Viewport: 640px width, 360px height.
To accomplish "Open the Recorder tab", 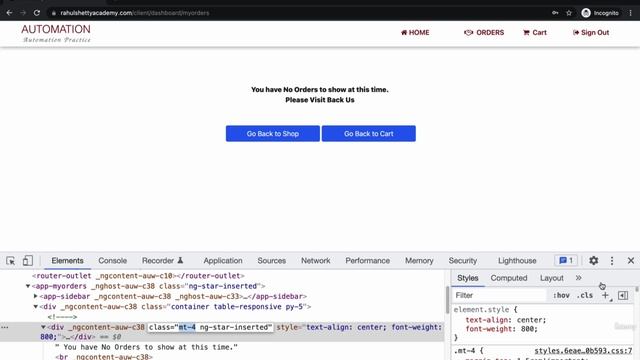I will 162,261.
